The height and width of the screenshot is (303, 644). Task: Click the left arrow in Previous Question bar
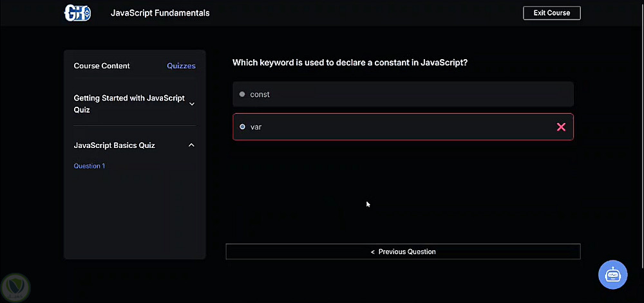tap(372, 252)
